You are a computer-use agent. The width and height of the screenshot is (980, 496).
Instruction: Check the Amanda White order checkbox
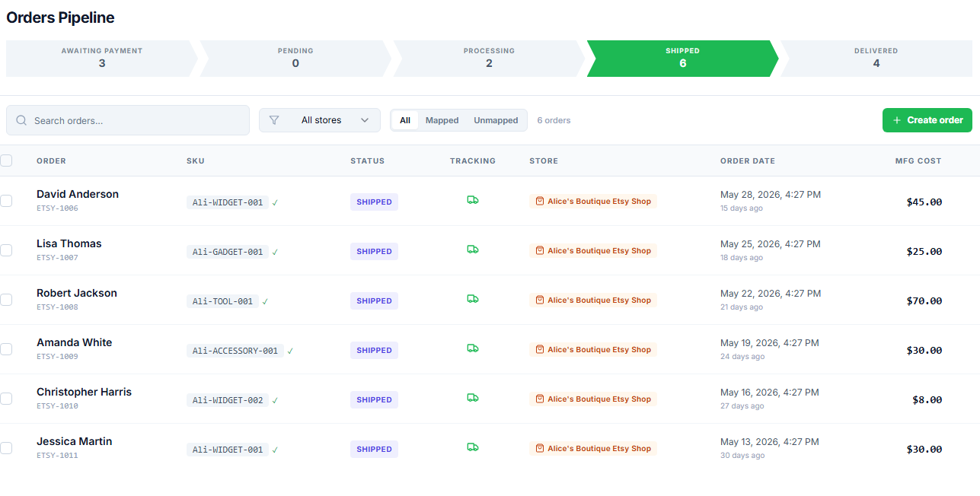6,349
